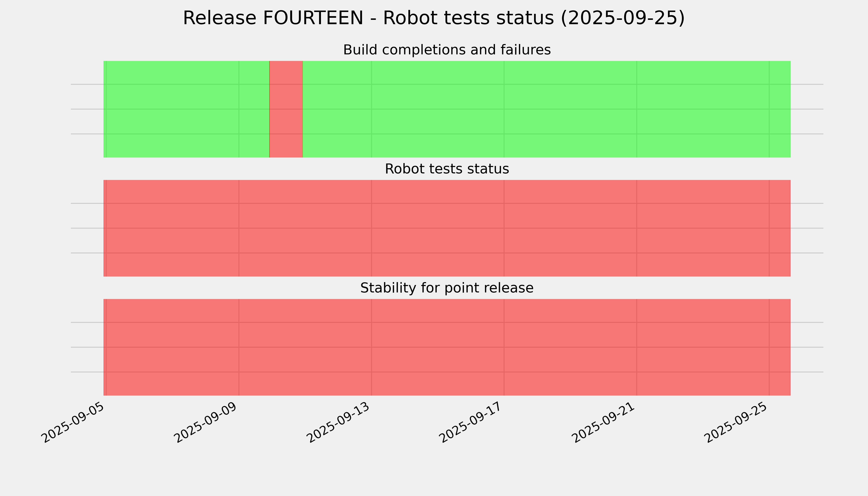This screenshot has width=868, height=496.
Task: Click Stability red band between 09-13 and 09-17
Action: (x=438, y=347)
